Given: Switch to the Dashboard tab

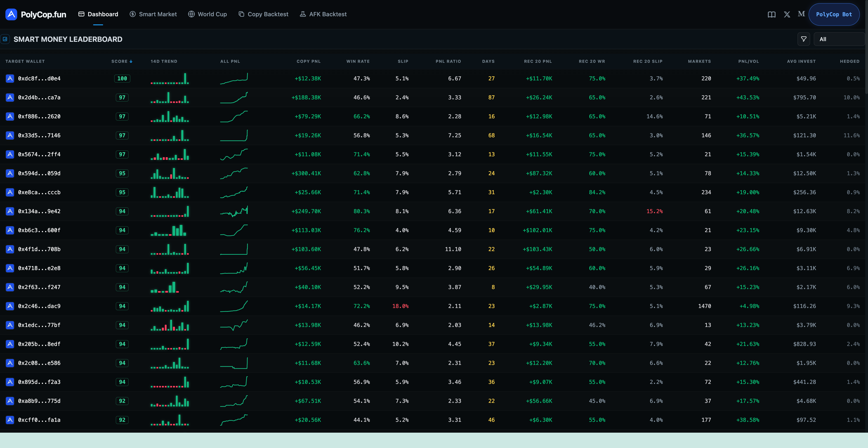Looking at the screenshot, I should point(98,14).
